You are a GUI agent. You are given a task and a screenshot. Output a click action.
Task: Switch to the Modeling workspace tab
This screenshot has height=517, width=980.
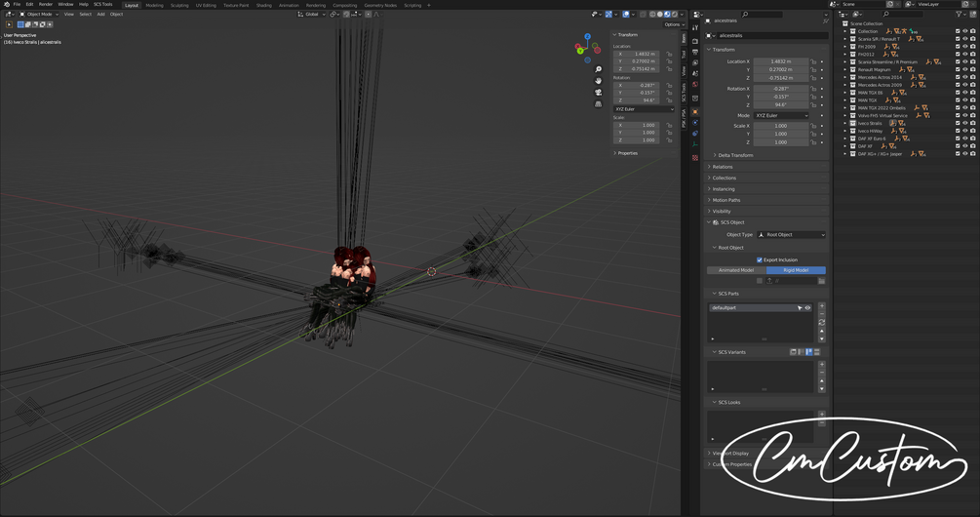pyautogui.click(x=154, y=5)
